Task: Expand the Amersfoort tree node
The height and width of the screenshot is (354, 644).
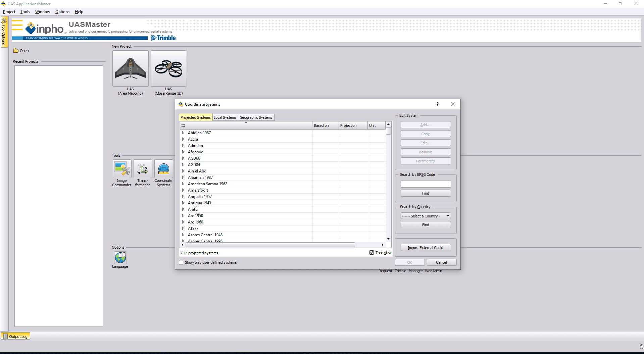Action: 183,190
